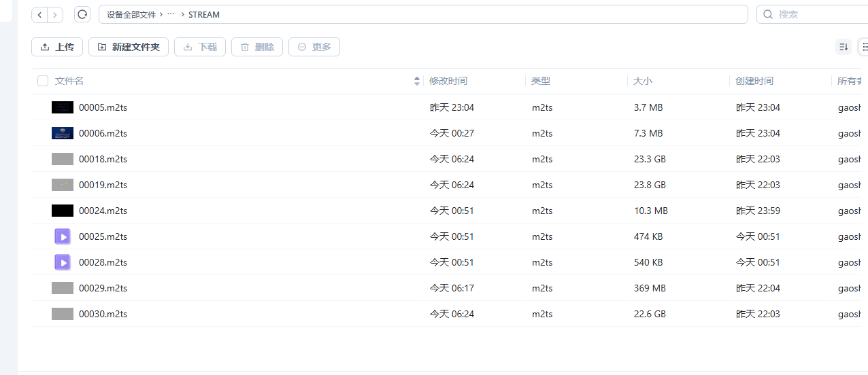Click the 删除 delete button
This screenshot has width=868, height=375.
(x=257, y=47)
